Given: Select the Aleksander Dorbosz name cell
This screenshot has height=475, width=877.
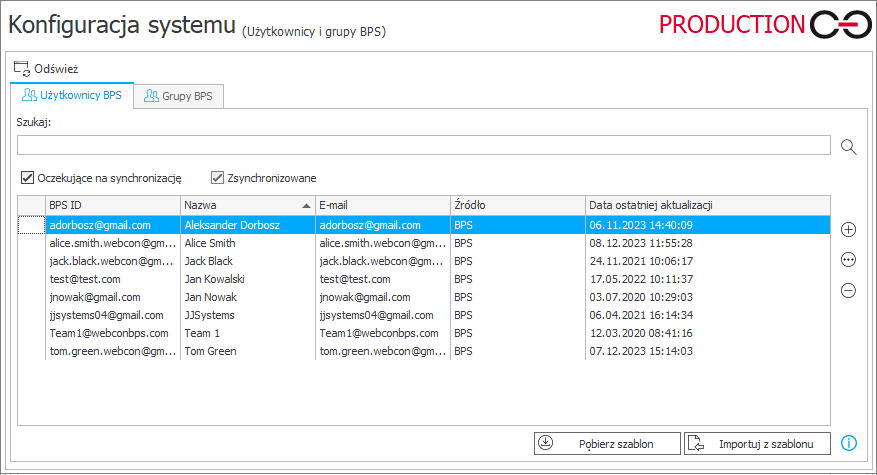Looking at the screenshot, I should tap(248, 225).
